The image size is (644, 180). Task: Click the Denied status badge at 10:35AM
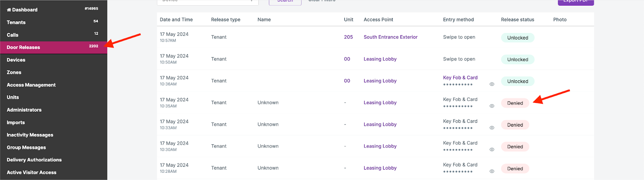coord(515,103)
